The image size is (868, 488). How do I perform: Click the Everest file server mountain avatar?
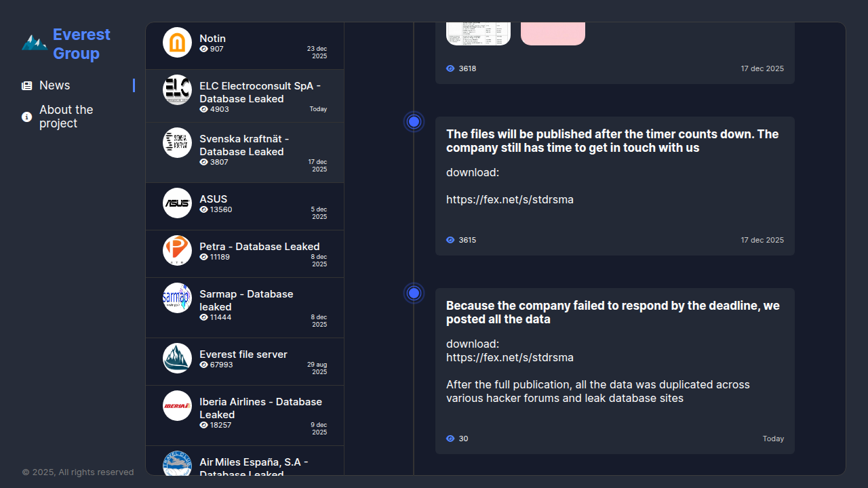(x=178, y=359)
